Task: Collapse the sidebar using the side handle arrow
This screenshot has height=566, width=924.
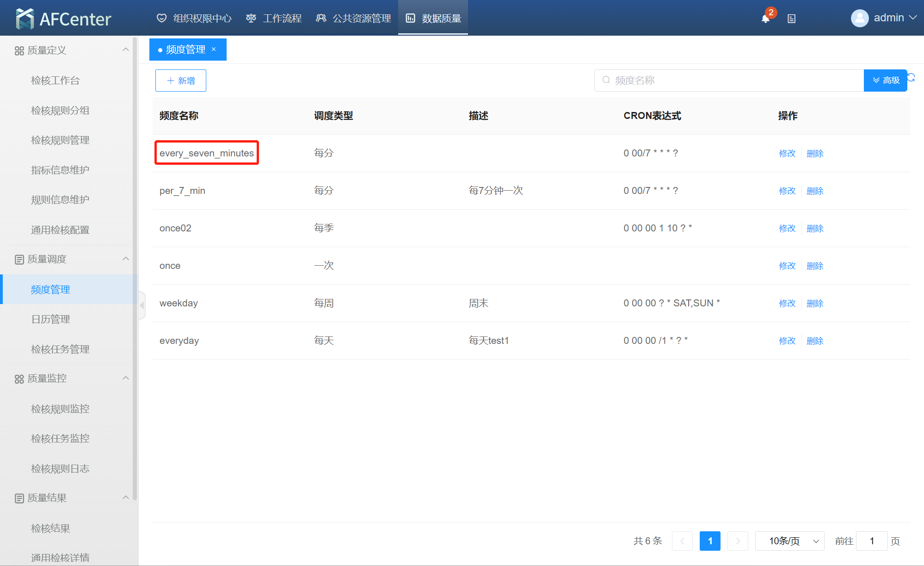Action: pyautogui.click(x=142, y=305)
